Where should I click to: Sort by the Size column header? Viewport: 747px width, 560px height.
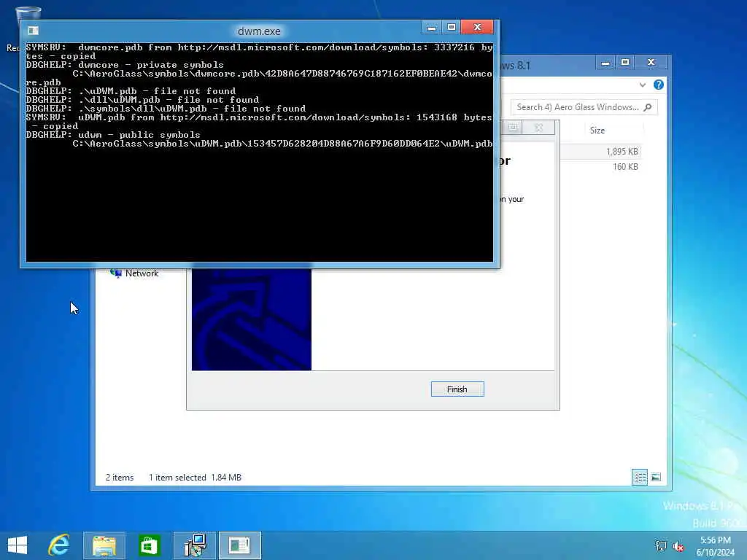click(x=597, y=131)
